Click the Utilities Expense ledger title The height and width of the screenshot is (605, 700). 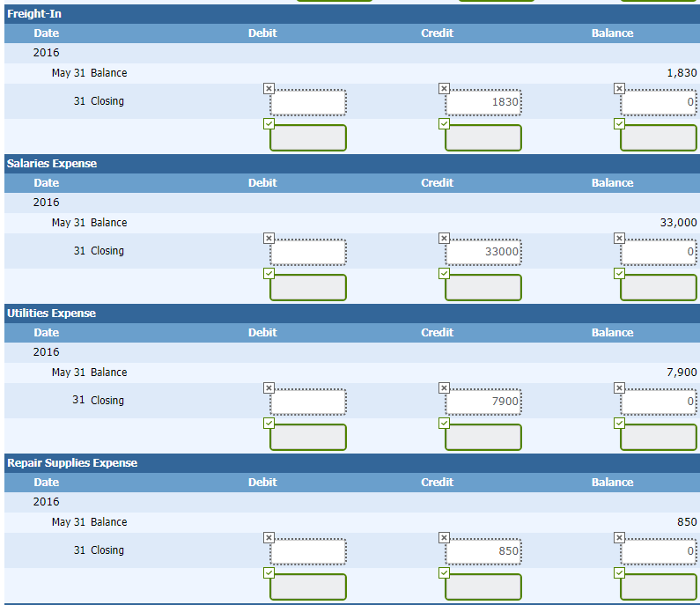[51, 313]
